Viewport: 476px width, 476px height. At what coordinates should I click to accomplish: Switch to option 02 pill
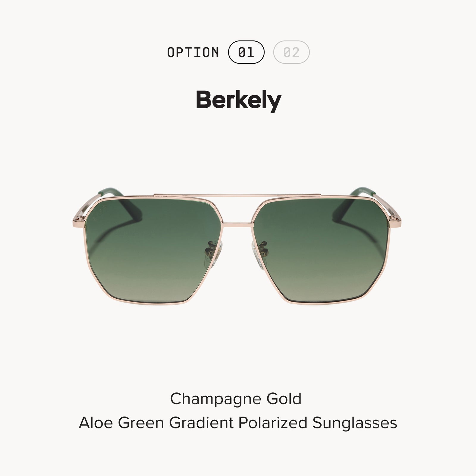pos(291,52)
